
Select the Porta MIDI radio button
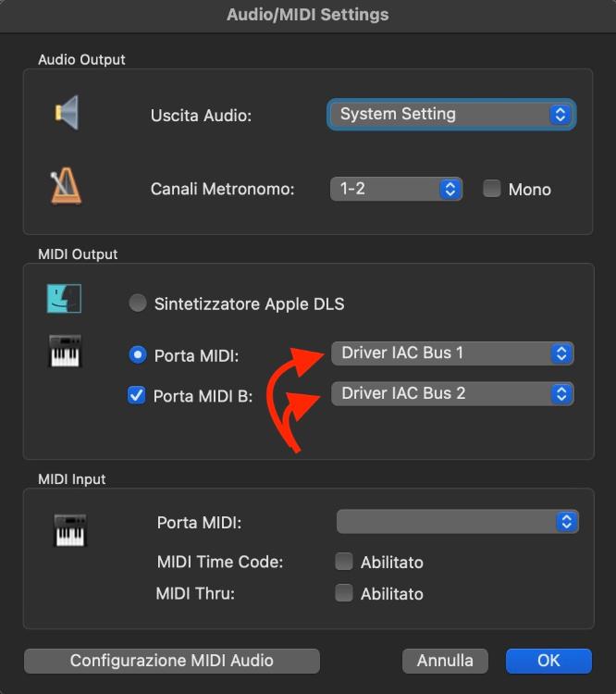click(x=138, y=355)
